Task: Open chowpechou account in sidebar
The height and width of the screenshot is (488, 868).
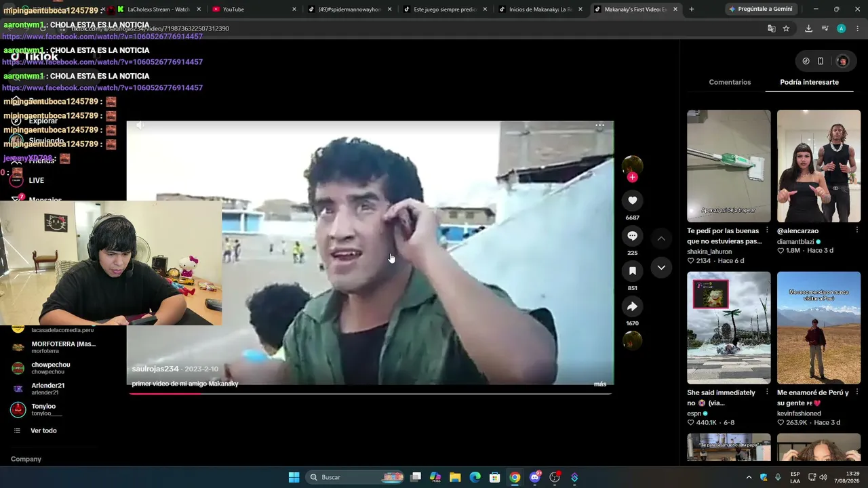Action: tap(42, 368)
